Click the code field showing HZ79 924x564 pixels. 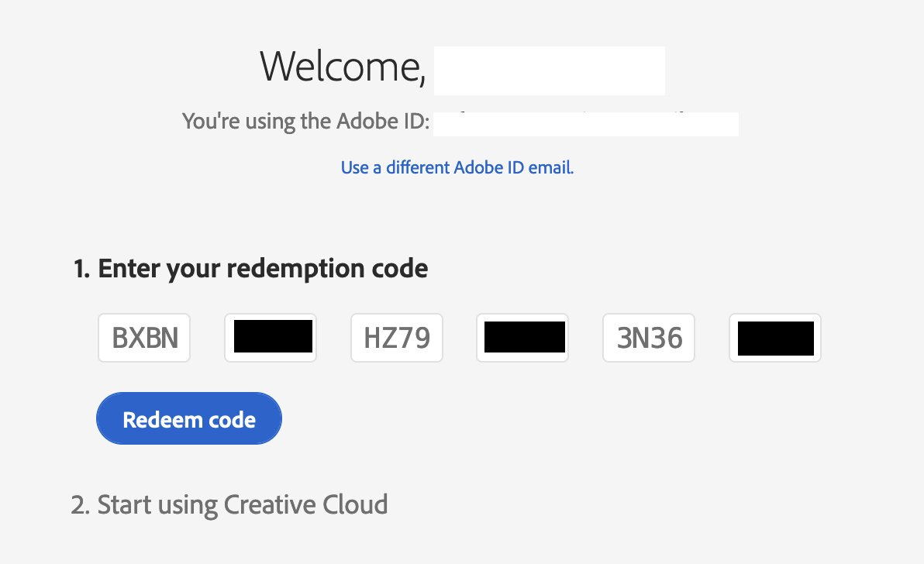coord(397,338)
